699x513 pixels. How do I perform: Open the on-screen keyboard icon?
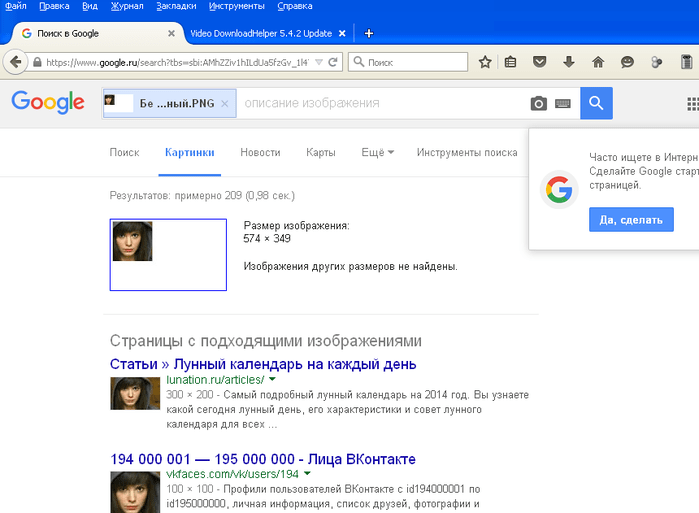[563, 104]
